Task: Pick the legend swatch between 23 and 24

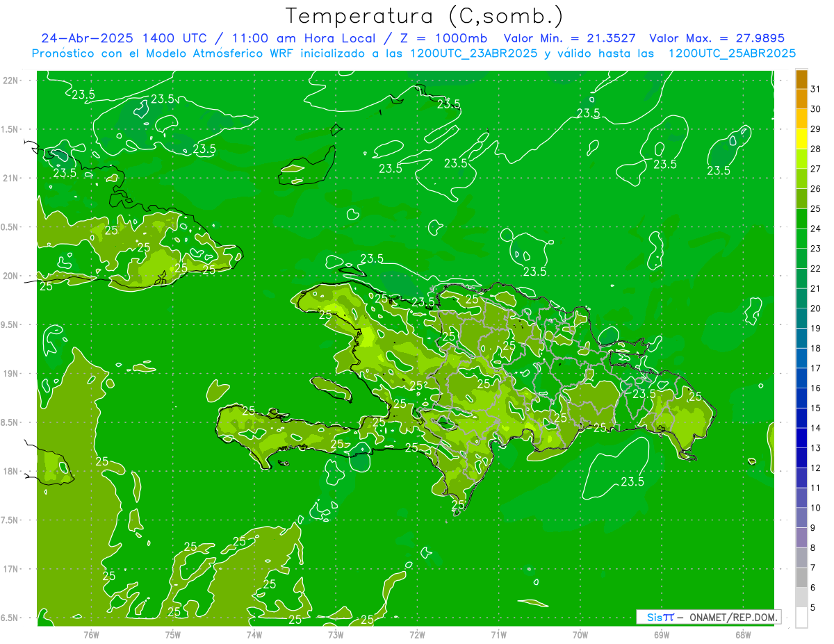Action: [x=801, y=238]
